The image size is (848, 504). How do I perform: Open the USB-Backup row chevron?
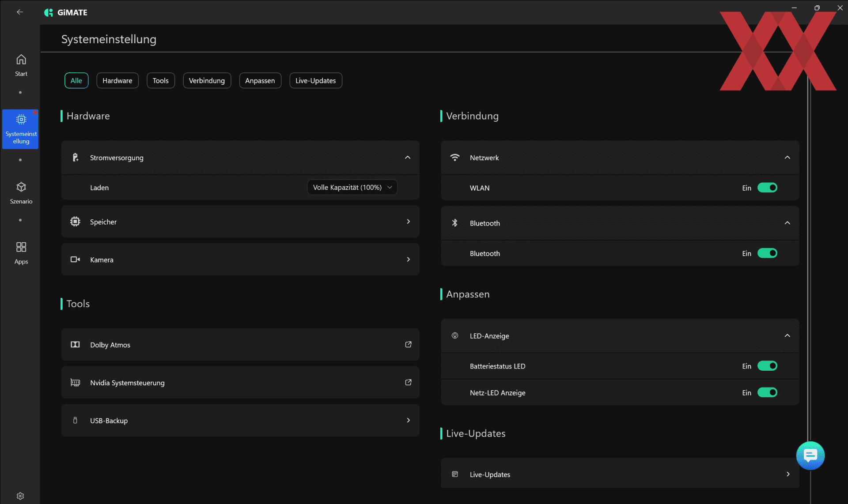click(409, 421)
